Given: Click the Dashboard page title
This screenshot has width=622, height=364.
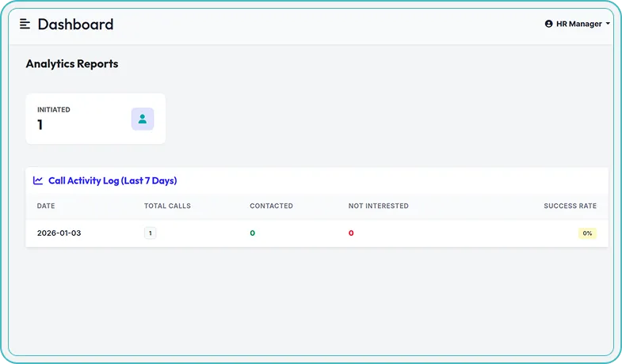Looking at the screenshot, I should tap(75, 25).
